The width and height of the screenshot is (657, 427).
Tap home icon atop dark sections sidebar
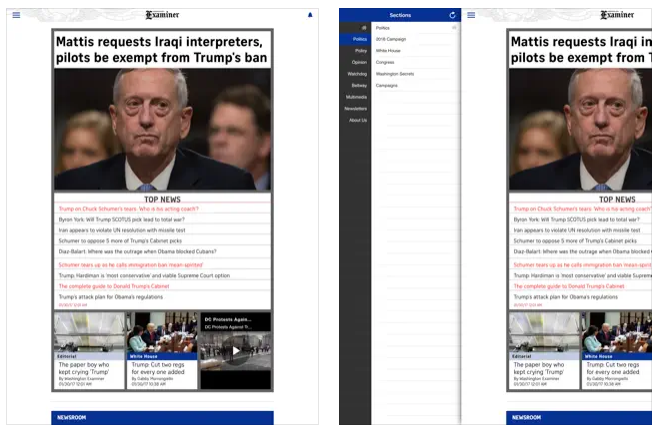[x=364, y=28]
